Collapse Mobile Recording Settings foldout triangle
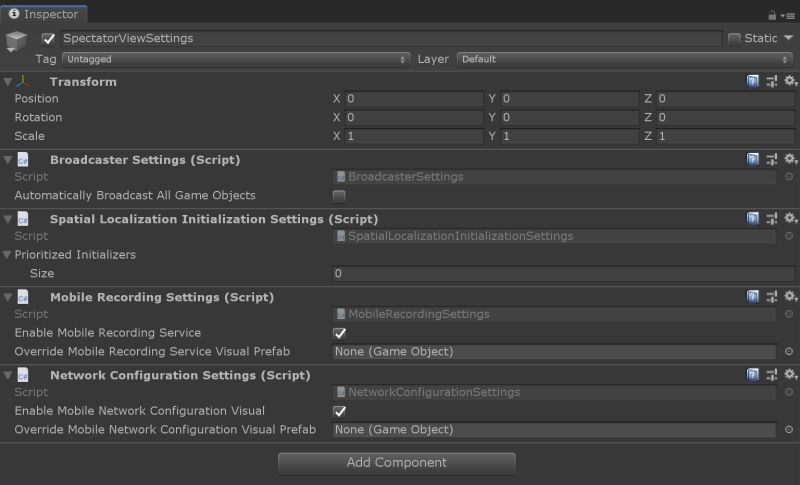The height and width of the screenshot is (485, 800). click(8, 297)
